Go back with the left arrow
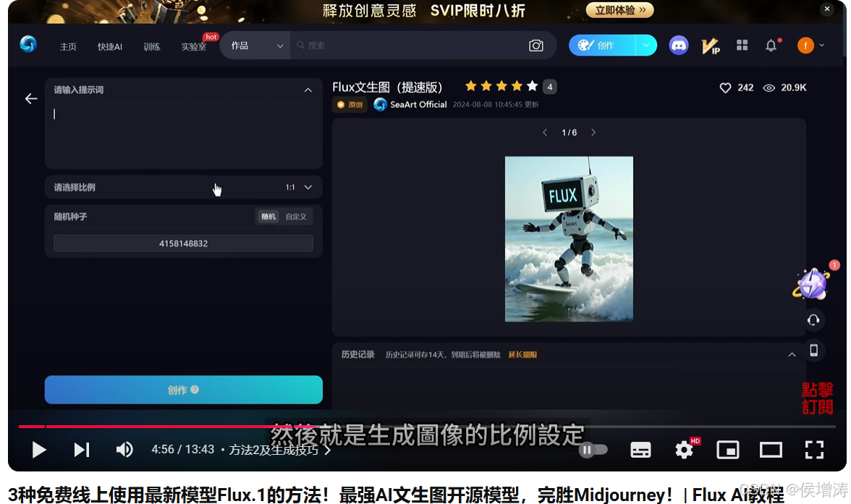 [x=31, y=99]
